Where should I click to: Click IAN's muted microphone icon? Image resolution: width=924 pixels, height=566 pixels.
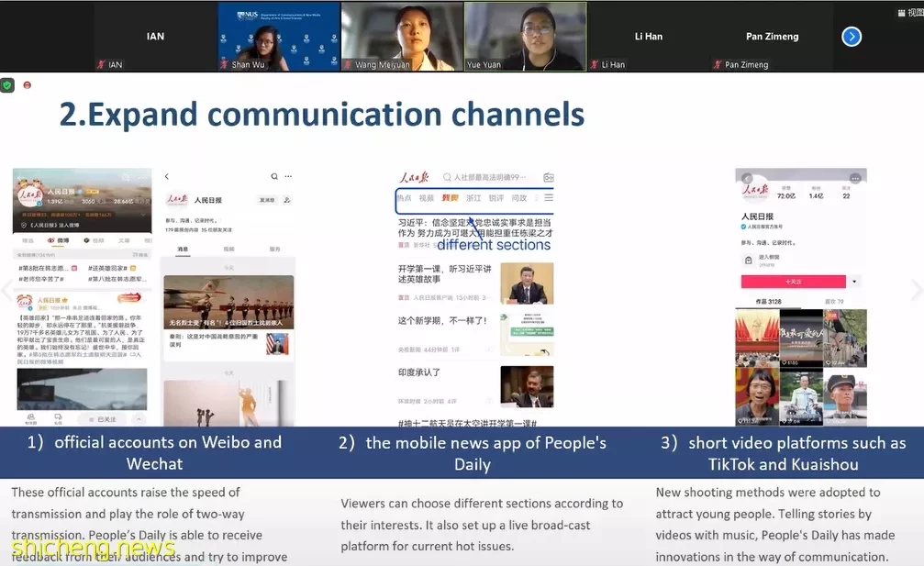click(x=101, y=64)
